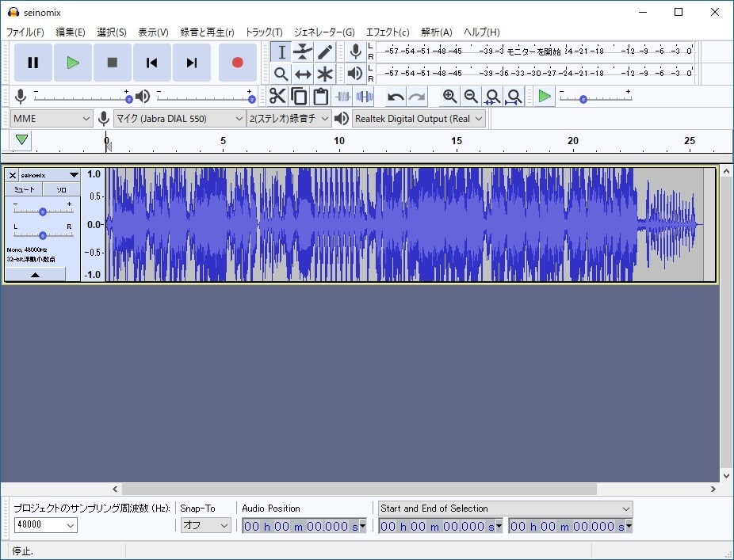This screenshot has width=734, height=560.
Task: Click the horizontal scrollbar thumb
Action: 359,489
